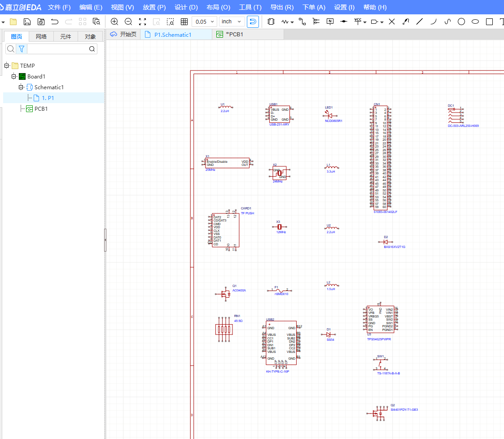Place a net label

pos(330,22)
